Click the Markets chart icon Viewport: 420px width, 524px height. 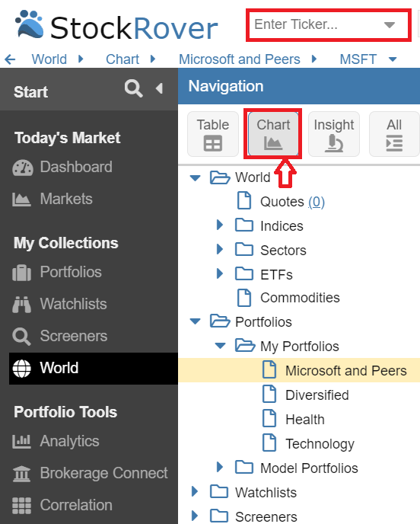[x=21, y=200]
